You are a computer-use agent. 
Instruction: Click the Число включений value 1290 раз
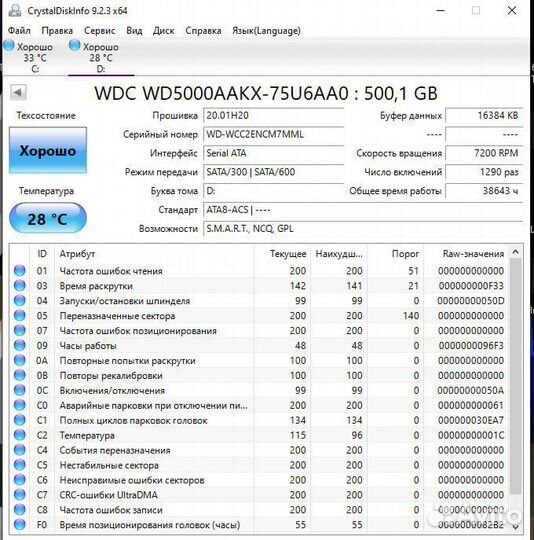[x=484, y=172]
